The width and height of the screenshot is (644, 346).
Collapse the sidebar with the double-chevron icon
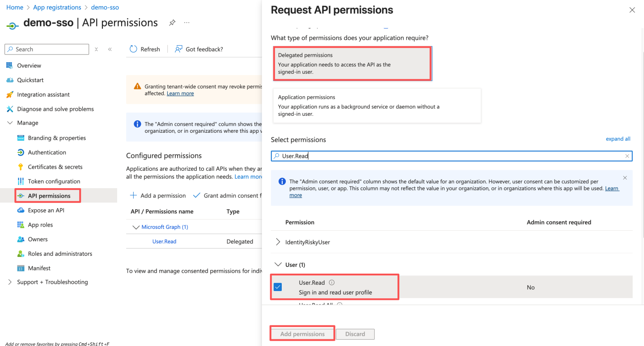pos(110,49)
